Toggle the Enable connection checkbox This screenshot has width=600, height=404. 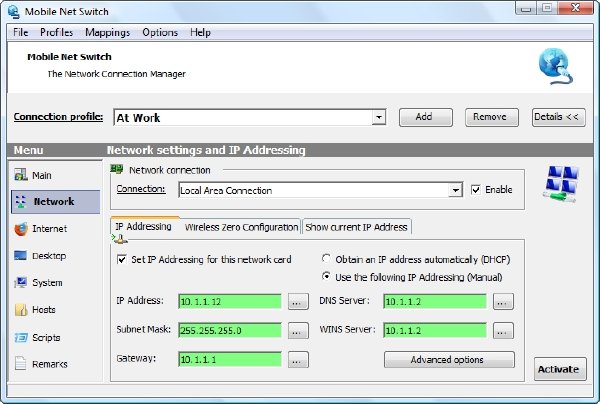click(x=476, y=190)
